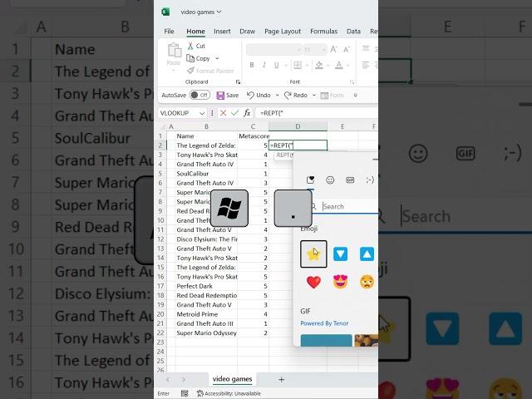Toggle Underline formatting

pos(277,65)
